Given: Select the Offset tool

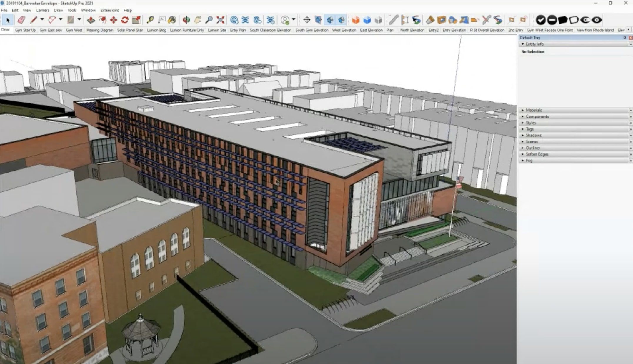Looking at the screenshot, I should pyautogui.click(x=102, y=20).
